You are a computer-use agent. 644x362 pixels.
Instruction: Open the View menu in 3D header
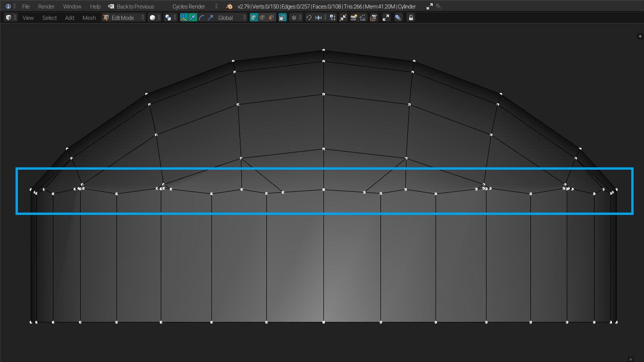tap(28, 18)
